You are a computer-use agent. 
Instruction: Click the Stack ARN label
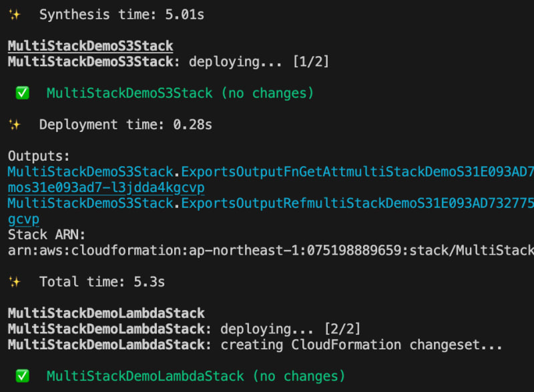[x=46, y=235]
